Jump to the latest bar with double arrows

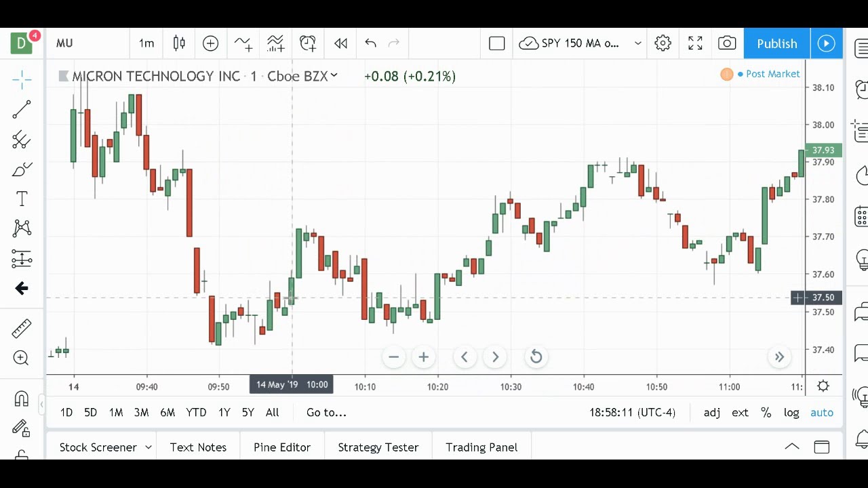779,357
